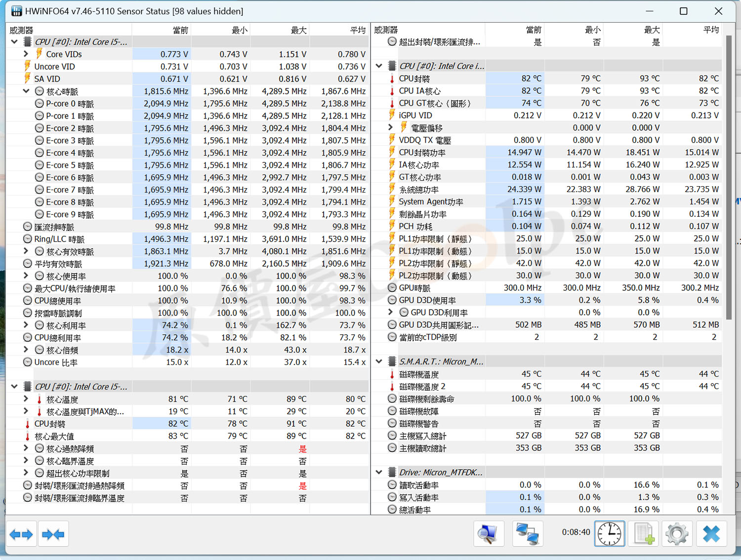Click the network remote monitors icon
Image resolution: width=741 pixels, height=560 pixels.
[528, 534]
